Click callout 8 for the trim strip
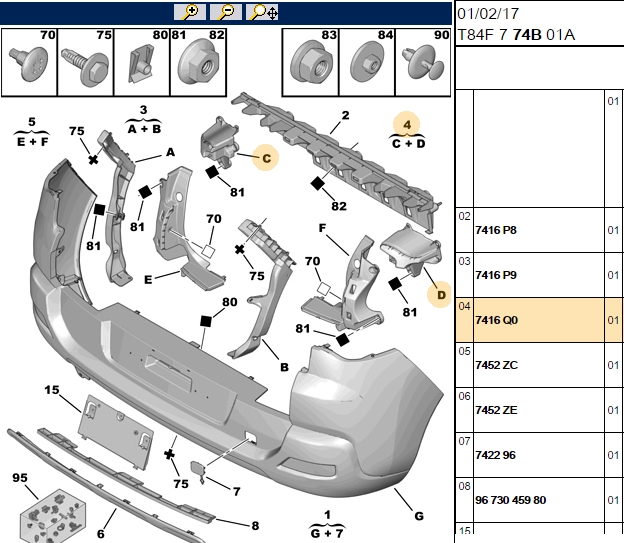Screen dimensions: 624x543 255,525
